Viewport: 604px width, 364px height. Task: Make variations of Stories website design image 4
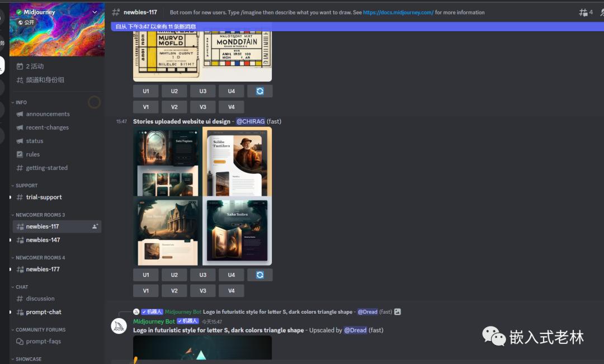231,291
